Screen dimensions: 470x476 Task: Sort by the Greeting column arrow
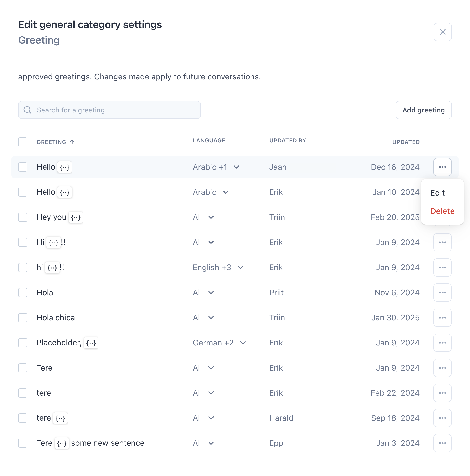click(x=72, y=142)
